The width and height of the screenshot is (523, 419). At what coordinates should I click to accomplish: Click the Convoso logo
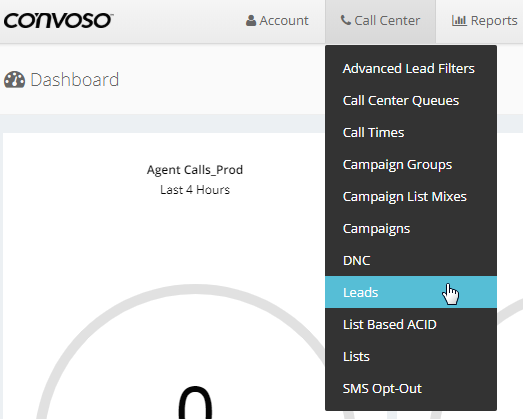58,21
